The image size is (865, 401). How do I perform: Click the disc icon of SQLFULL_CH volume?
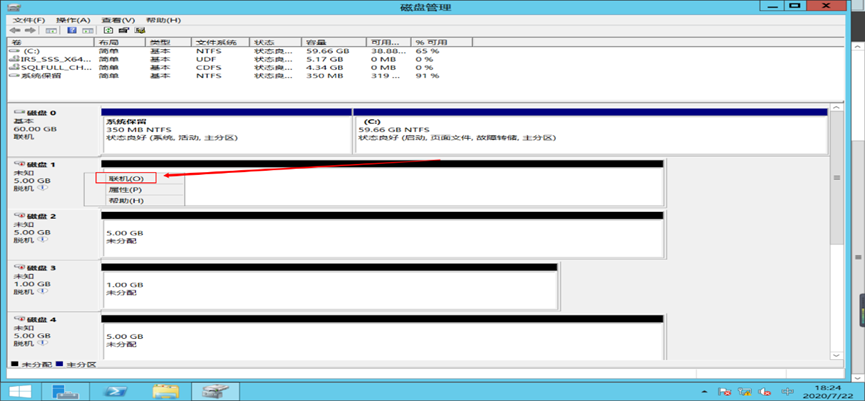point(15,67)
